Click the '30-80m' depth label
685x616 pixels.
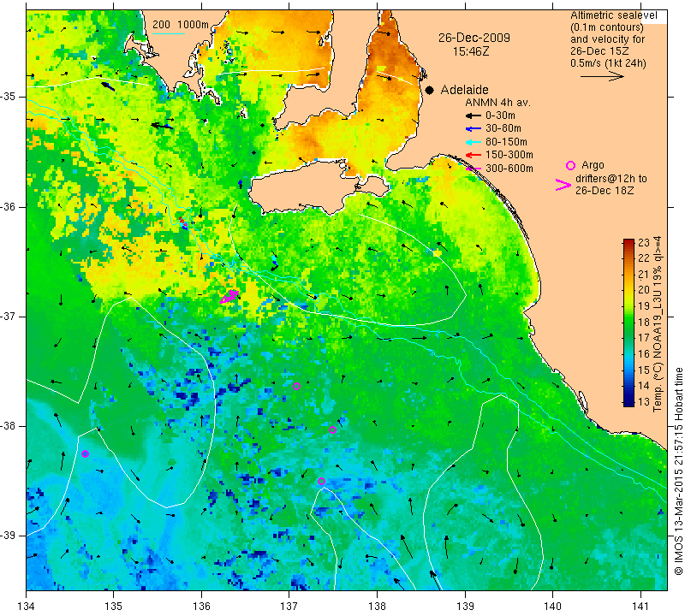(x=503, y=128)
